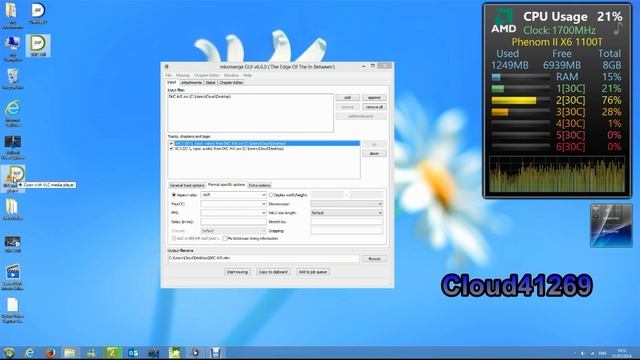The image size is (640, 360).
Task: Expand the NALU size length dropdown
Action: [x=380, y=213]
